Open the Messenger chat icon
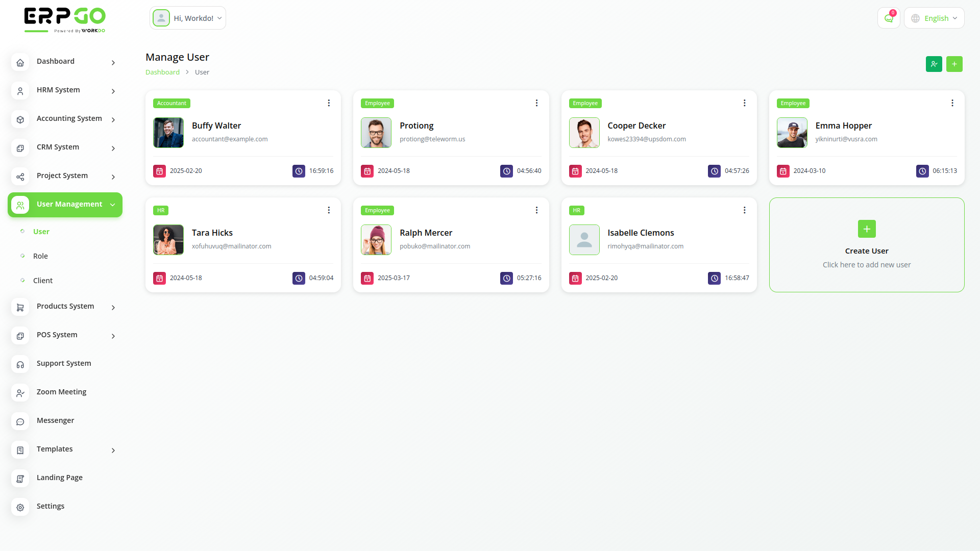Image resolution: width=980 pixels, height=551 pixels. [x=20, y=421]
